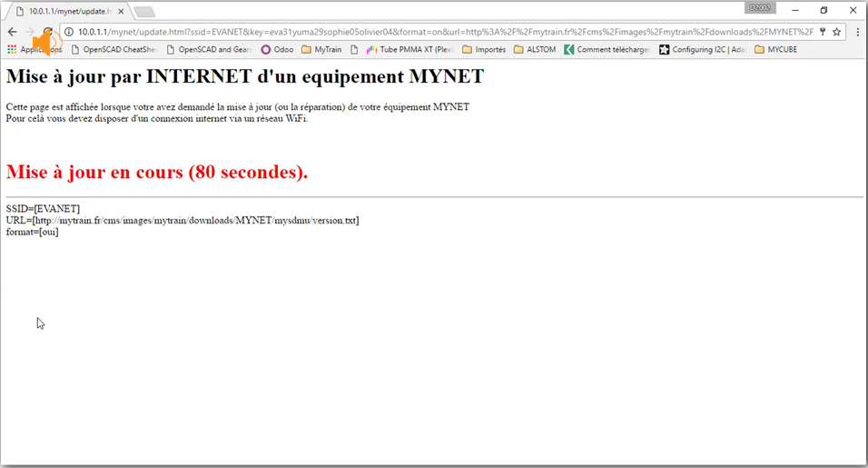Click the format=[oui] line

[32, 232]
